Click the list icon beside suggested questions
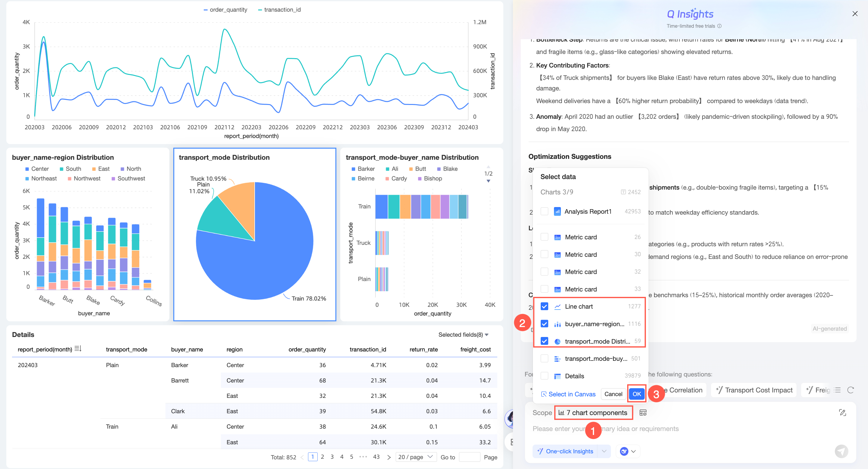868x469 pixels. (837, 390)
